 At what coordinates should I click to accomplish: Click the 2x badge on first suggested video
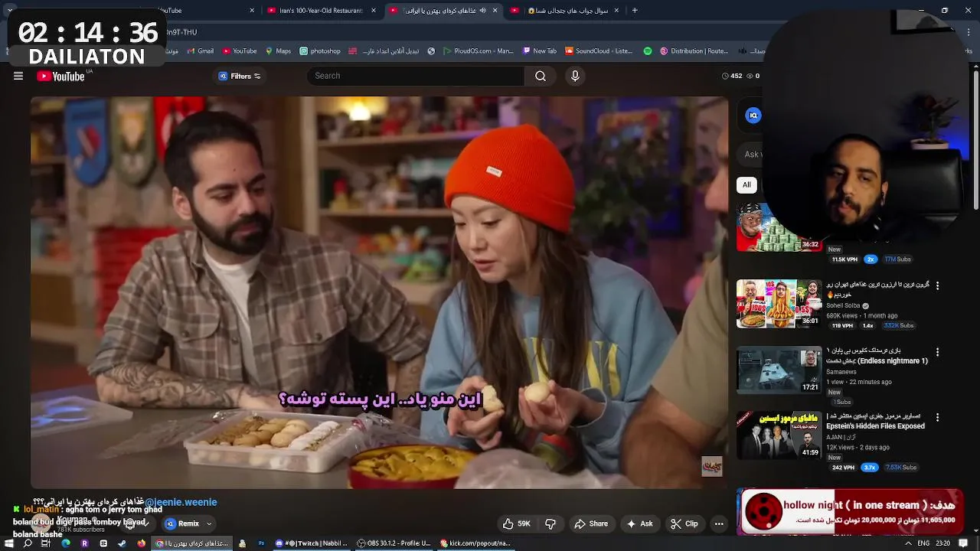tap(871, 259)
